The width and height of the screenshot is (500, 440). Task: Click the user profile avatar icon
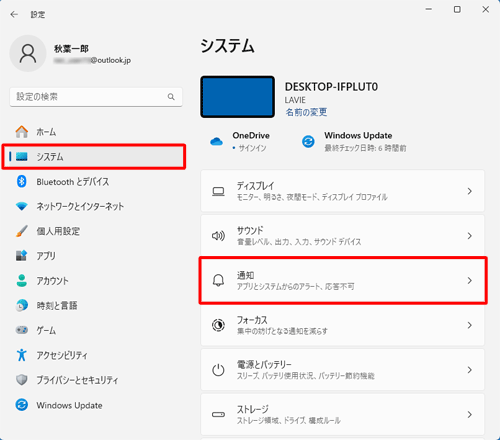point(28,54)
